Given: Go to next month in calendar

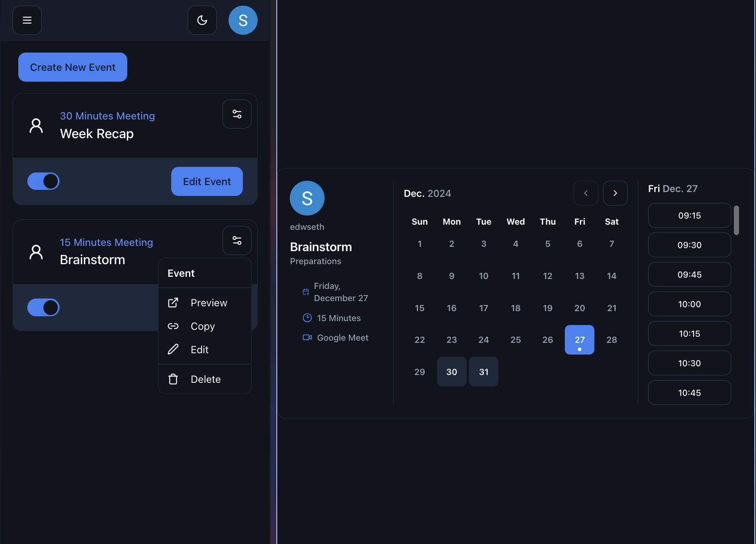Looking at the screenshot, I should click(615, 193).
